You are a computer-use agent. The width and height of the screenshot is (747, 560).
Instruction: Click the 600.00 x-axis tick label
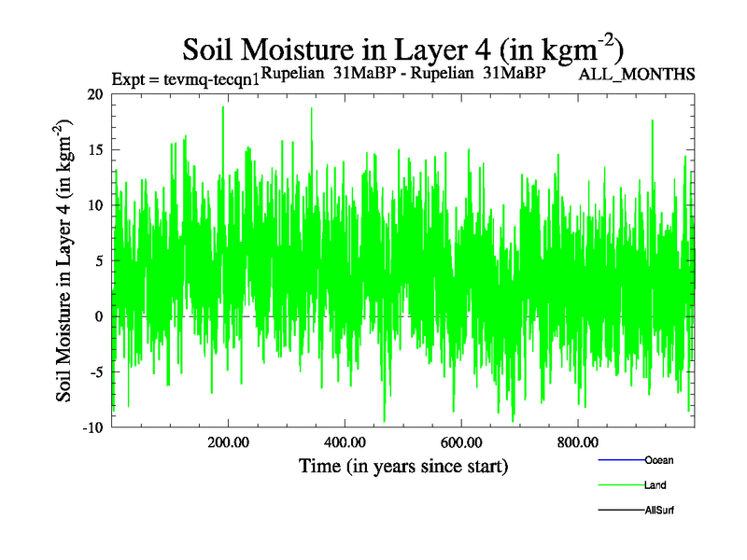pyautogui.click(x=460, y=441)
